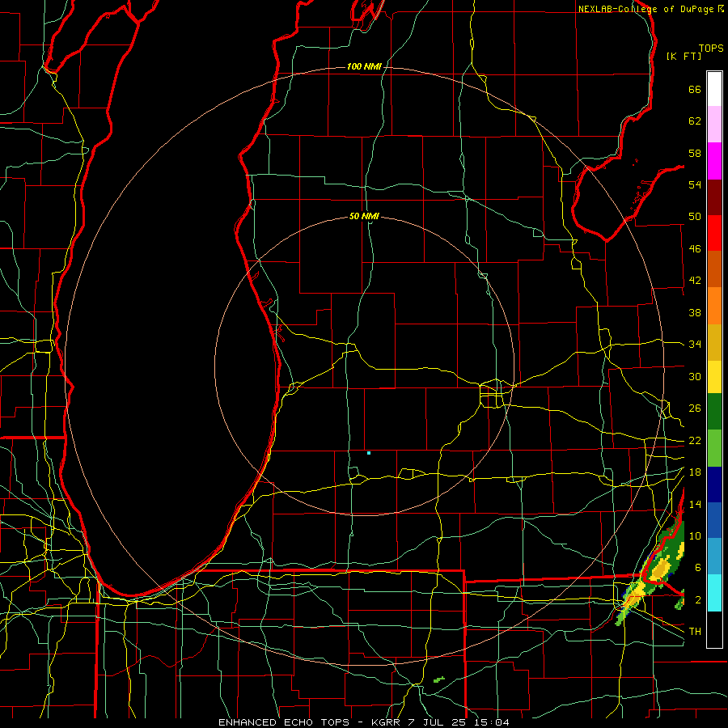Image resolution: width=728 pixels, height=728 pixels.
Task: Click the "34" legend value
Action: (695, 344)
